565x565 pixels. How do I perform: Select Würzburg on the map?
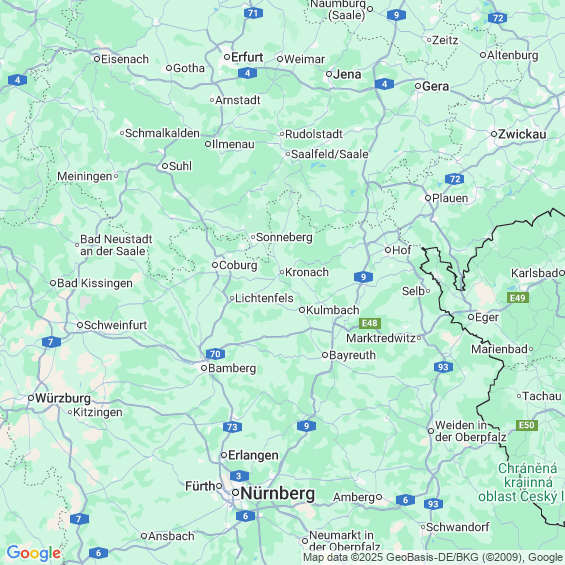pos(62,398)
